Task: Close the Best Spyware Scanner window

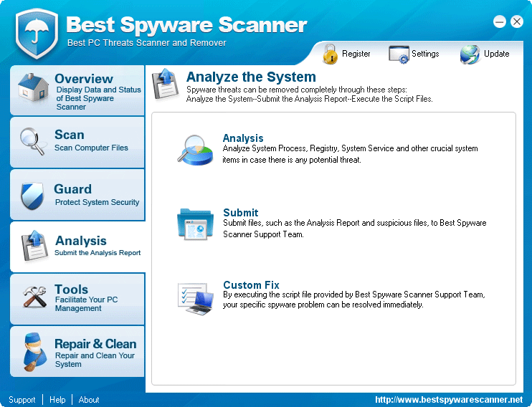Action: tap(517, 21)
